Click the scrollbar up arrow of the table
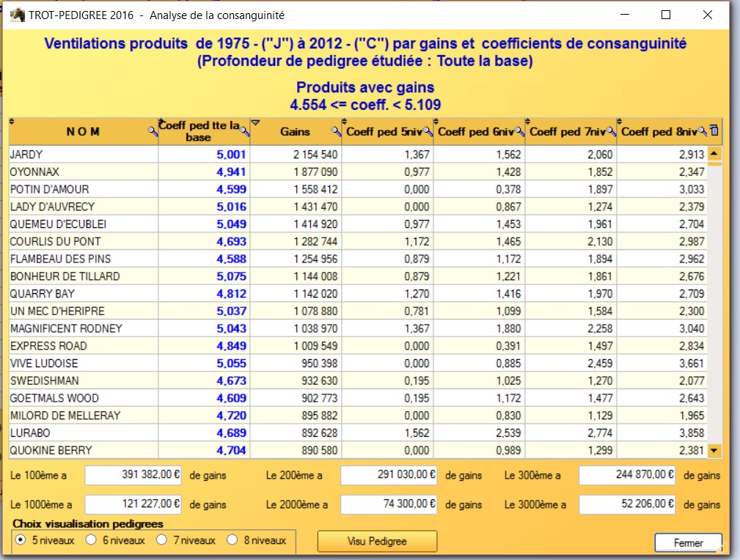The width and height of the screenshot is (740, 560). click(714, 154)
